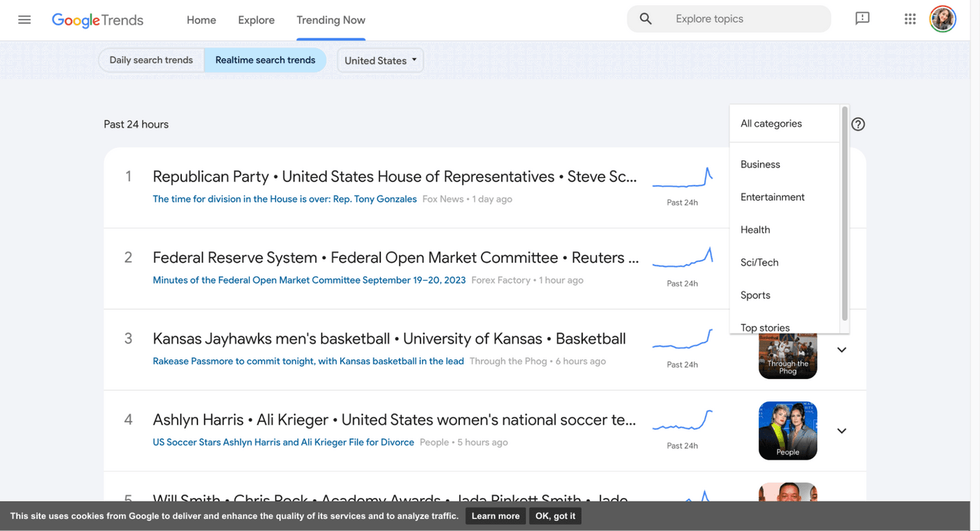This screenshot has height=531, width=980.
Task: Open the United States country dropdown
Action: point(380,60)
